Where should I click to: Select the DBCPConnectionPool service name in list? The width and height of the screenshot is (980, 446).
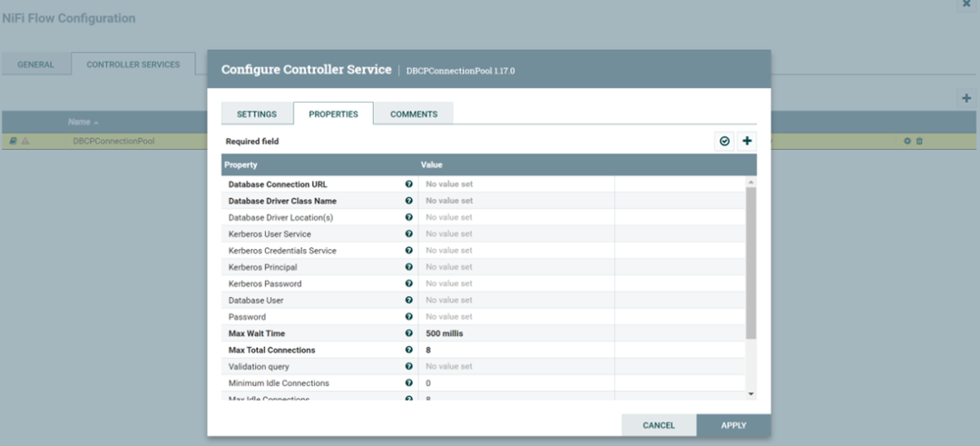click(113, 142)
